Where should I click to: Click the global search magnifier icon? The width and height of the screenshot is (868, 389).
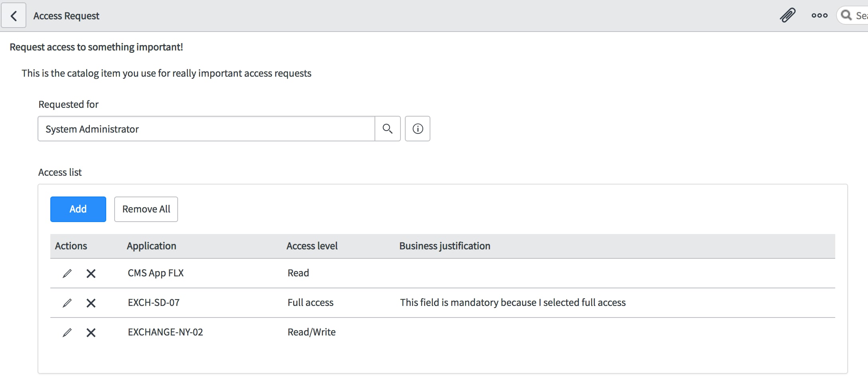[846, 15]
